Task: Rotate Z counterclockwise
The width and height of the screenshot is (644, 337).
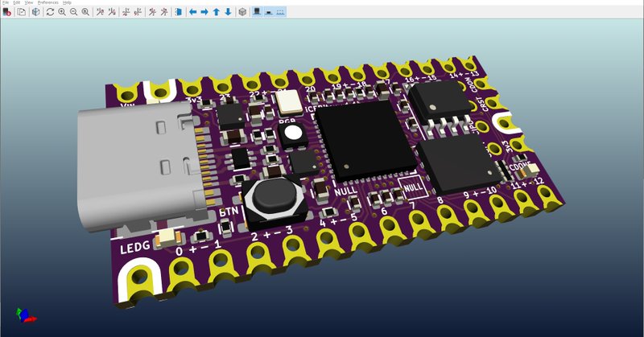Action: pyautogui.click(x=164, y=12)
